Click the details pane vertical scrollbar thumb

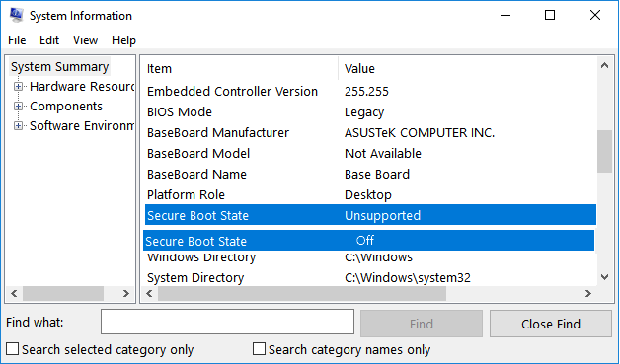tap(604, 151)
